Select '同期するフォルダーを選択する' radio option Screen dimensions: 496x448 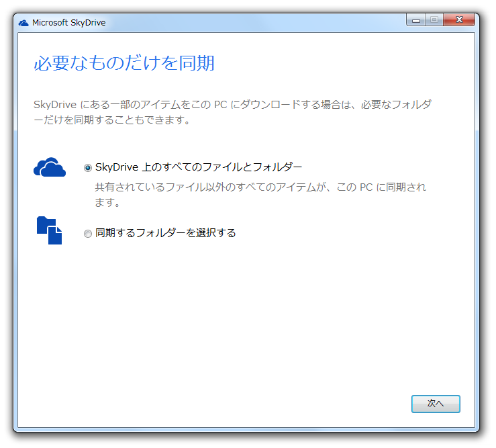click(88, 234)
